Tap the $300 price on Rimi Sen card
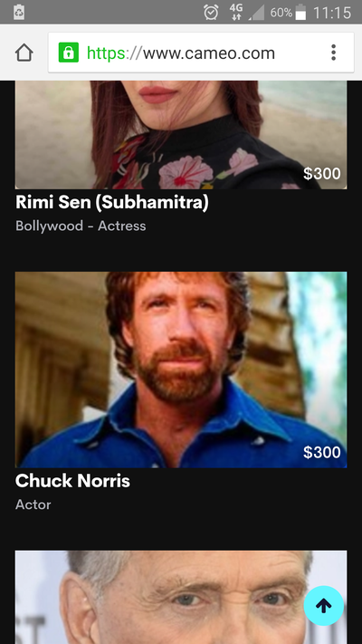Viewport: 362px width, 644px height. click(322, 174)
